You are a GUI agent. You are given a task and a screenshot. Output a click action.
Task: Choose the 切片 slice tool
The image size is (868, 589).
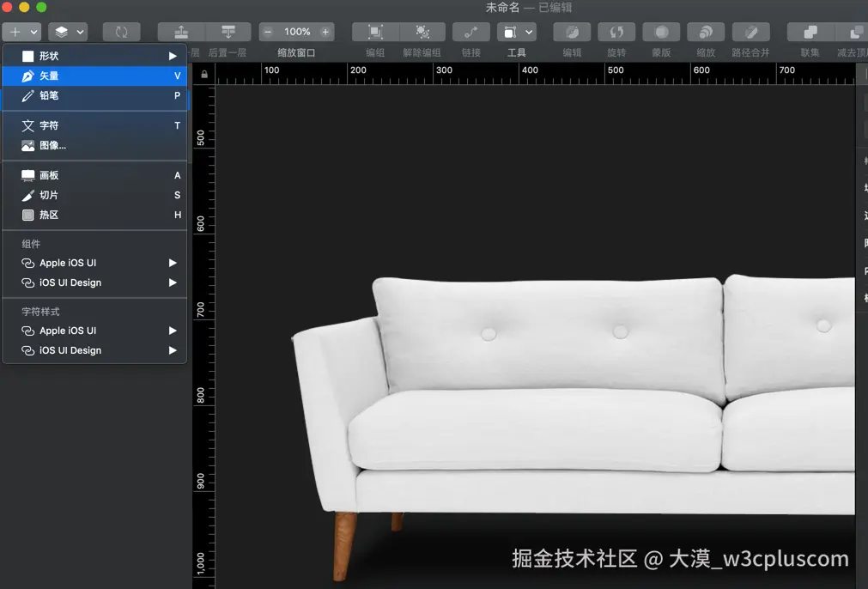(94, 196)
